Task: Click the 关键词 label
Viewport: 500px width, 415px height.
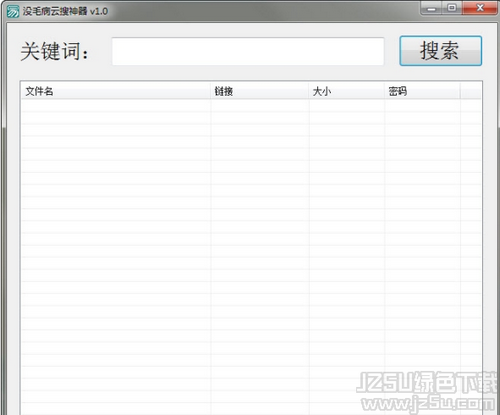Action: point(55,51)
